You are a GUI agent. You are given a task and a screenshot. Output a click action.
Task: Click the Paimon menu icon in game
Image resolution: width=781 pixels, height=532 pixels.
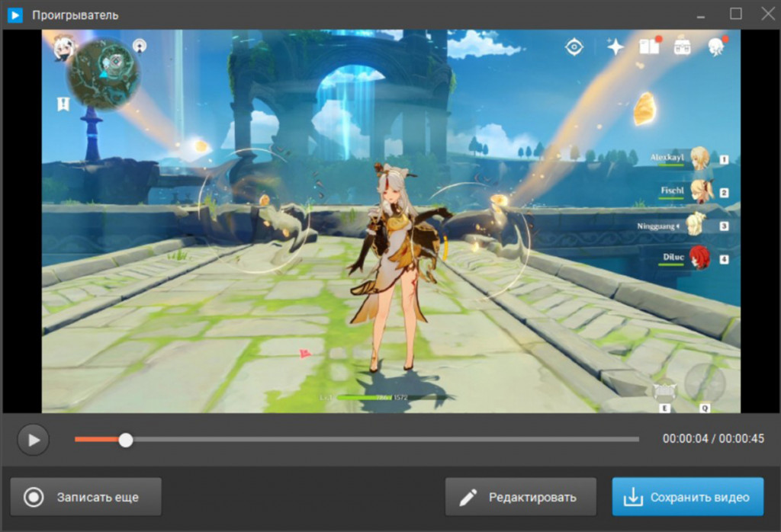(x=63, y=48)
